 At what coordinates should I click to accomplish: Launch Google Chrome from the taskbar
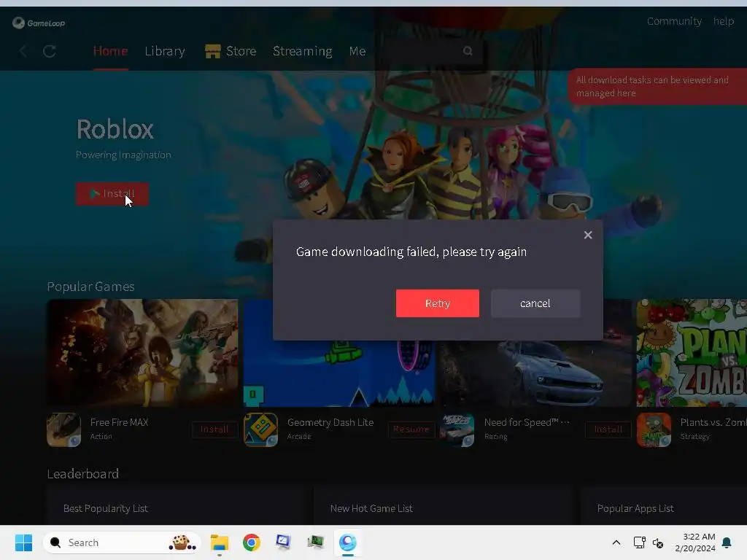252,542
